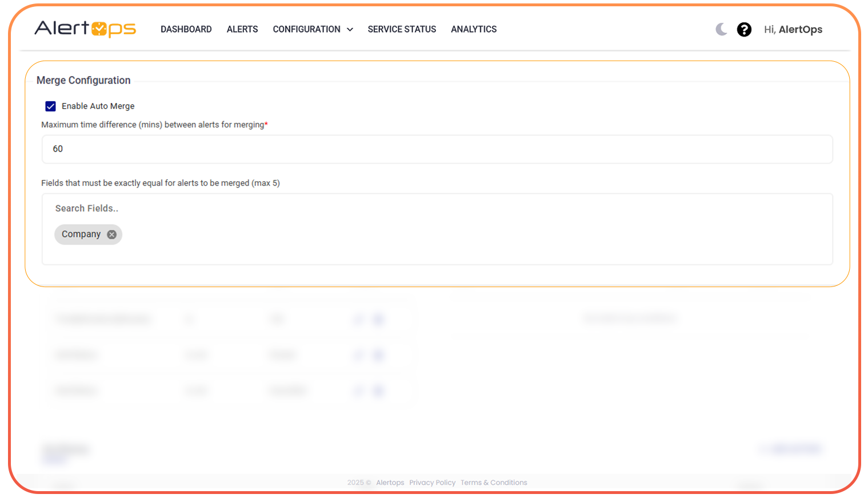
Task: Expand the Configuration menu chevron
Action: point(350,30)
